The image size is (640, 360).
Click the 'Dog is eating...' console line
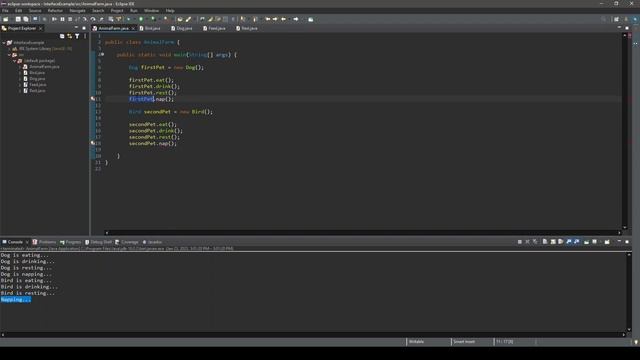24,255
